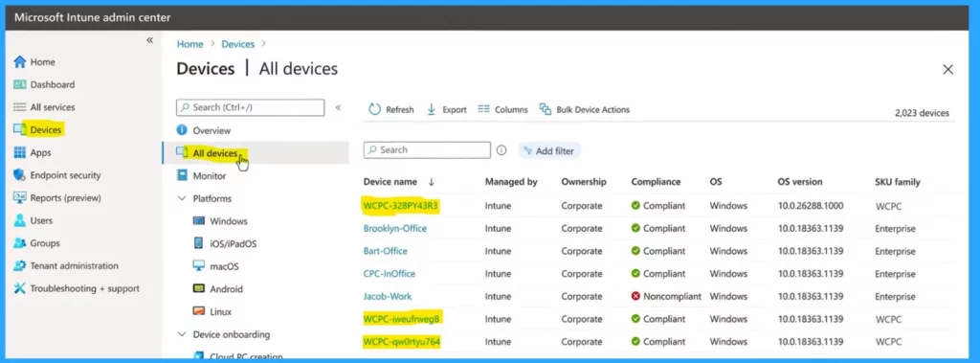
Task: Click the device list Search field
Action: coord(428,150)
